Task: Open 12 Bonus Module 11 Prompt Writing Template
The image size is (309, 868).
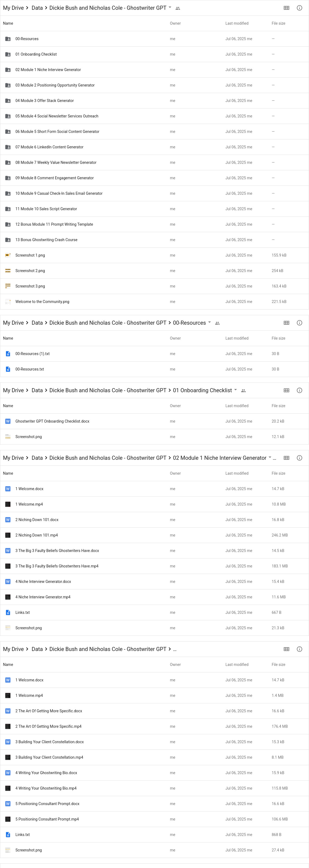Action: click(54, 224)
